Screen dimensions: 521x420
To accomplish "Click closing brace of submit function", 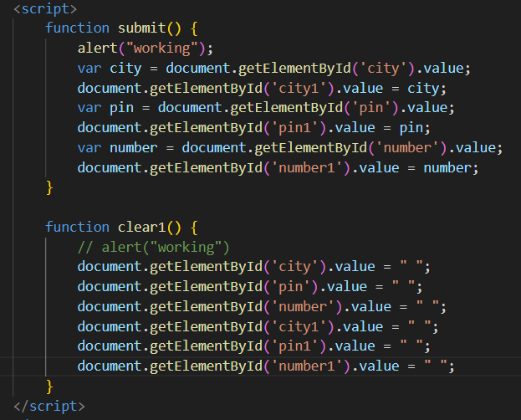I will 49,187.
